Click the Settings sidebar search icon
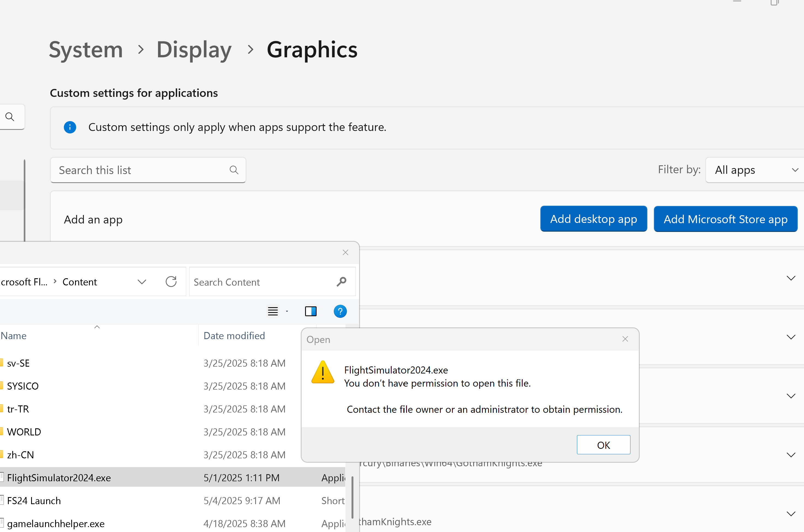The width and height of the screenshot is (804, 532). pyautogui.click(x=10, y=117)
